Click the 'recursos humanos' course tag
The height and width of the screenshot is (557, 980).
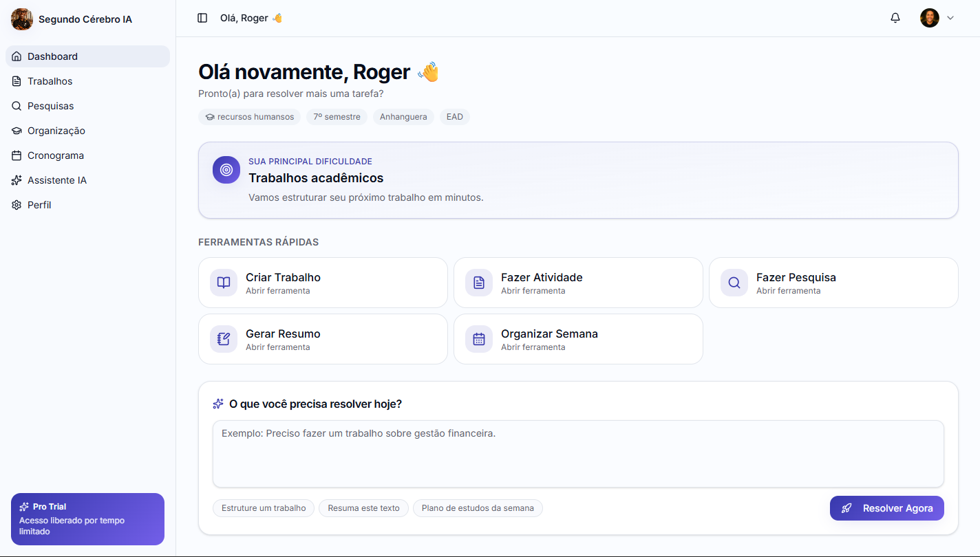[x=250, y=117]
